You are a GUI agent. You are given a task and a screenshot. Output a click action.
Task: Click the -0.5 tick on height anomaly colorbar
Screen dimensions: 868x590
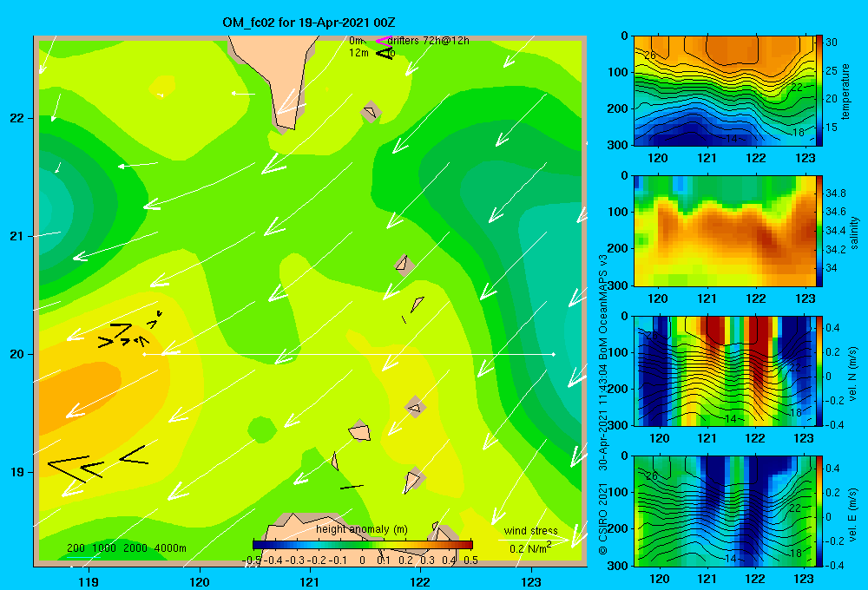[252, 560]
